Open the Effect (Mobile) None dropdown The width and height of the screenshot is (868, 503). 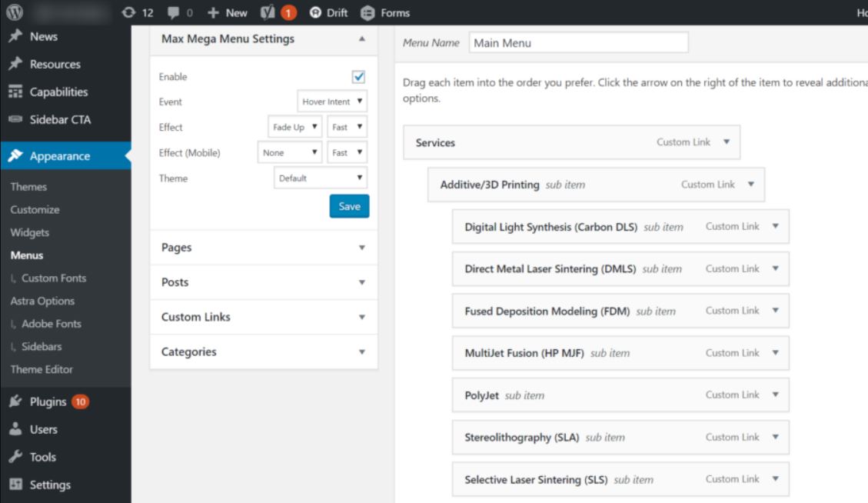(x=290, y=152)
